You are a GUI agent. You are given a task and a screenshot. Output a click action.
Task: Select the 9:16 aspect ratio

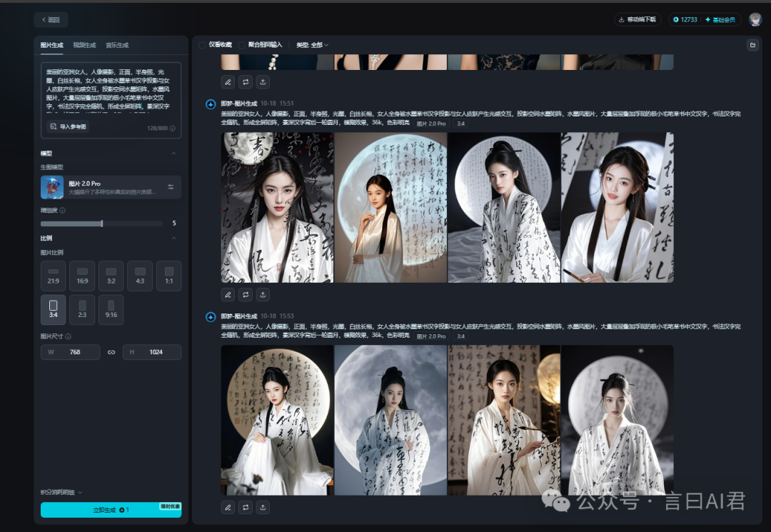point(111,310)
